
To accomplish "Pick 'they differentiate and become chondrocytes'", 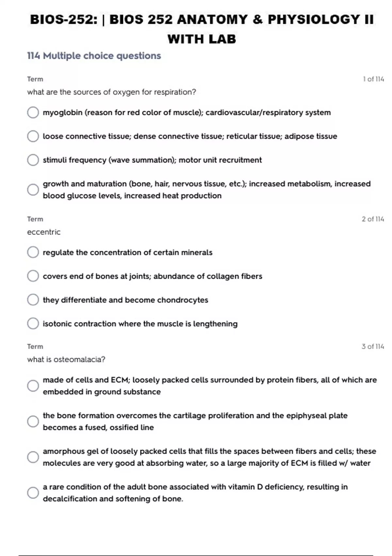I will pos(33,300).
